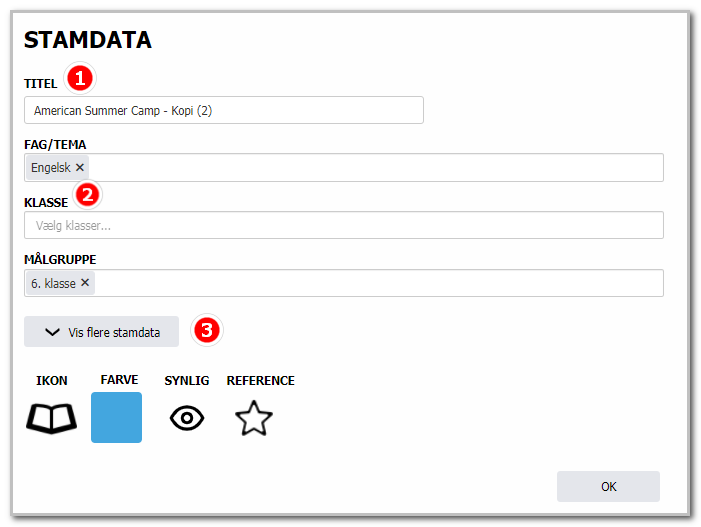The width and height of the screenshot is (701, 527).
Task: Pick a new color from the blue FARVE swatch
Action: coord(116,417)
